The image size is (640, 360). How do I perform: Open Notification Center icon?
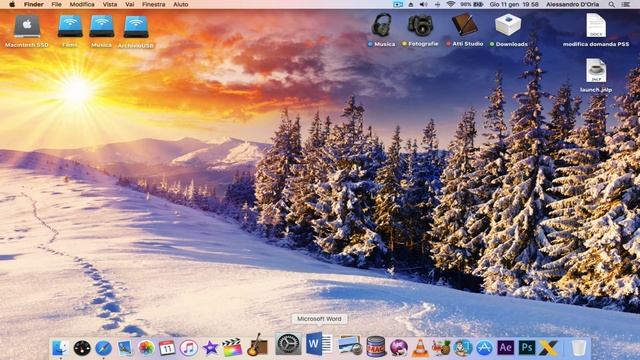[626, 4]
